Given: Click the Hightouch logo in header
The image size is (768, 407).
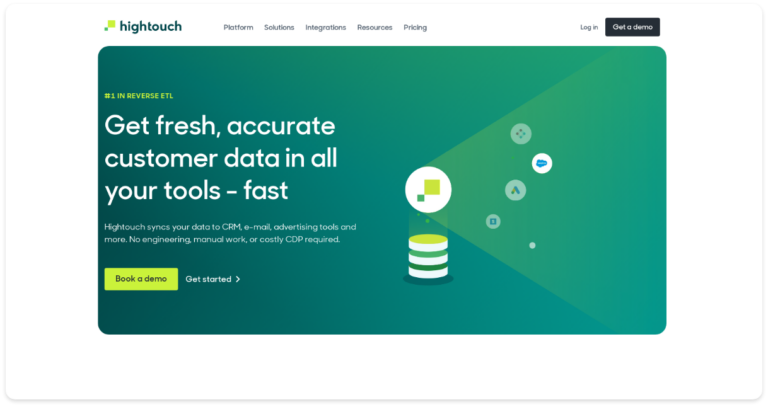Looking at the screenshot, I should 143,26.
